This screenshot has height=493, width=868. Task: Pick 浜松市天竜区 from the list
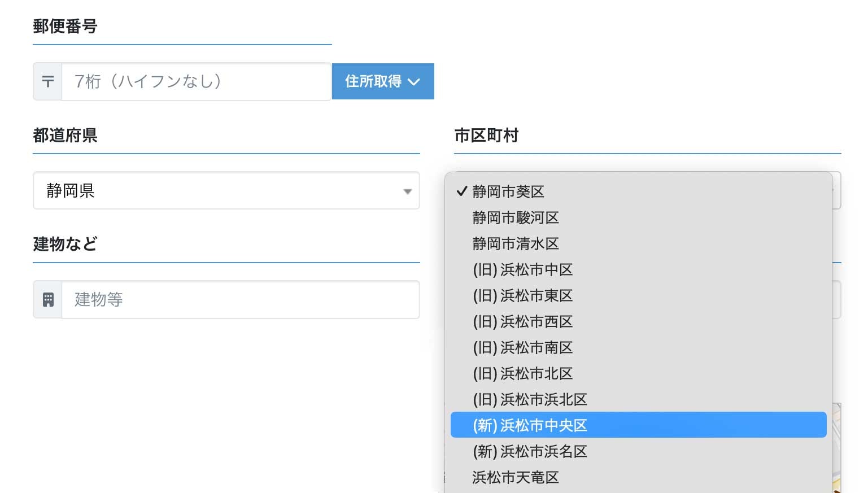pos(639,477)
